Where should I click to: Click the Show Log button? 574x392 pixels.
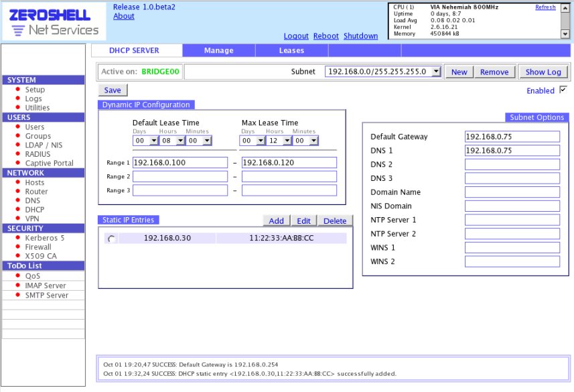[543, 72]
